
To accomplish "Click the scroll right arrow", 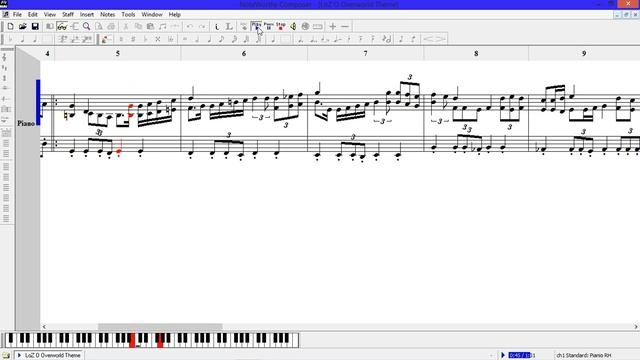I will (x=636, y=327).
